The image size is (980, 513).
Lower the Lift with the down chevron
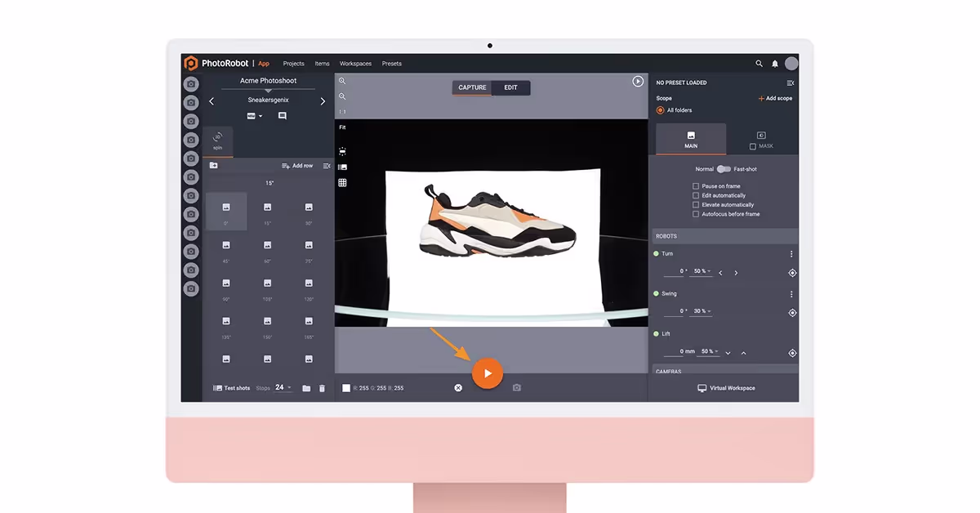(x=728, y=353)
